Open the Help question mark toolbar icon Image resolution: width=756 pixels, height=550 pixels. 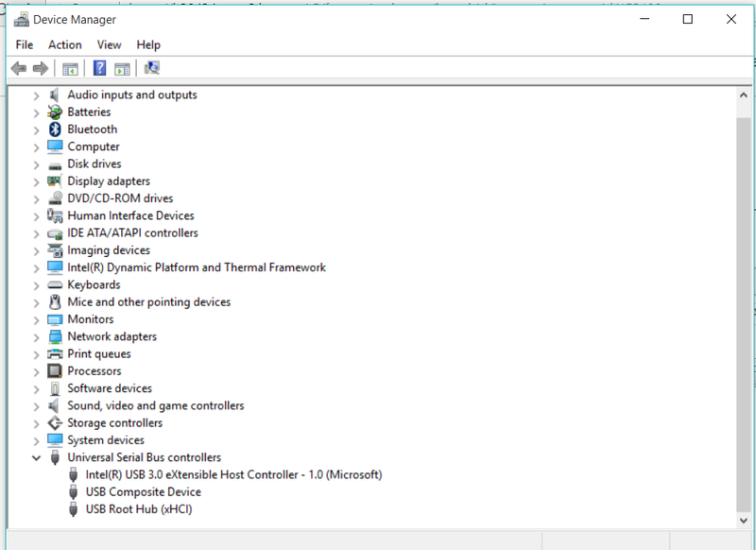coord(100,68)
